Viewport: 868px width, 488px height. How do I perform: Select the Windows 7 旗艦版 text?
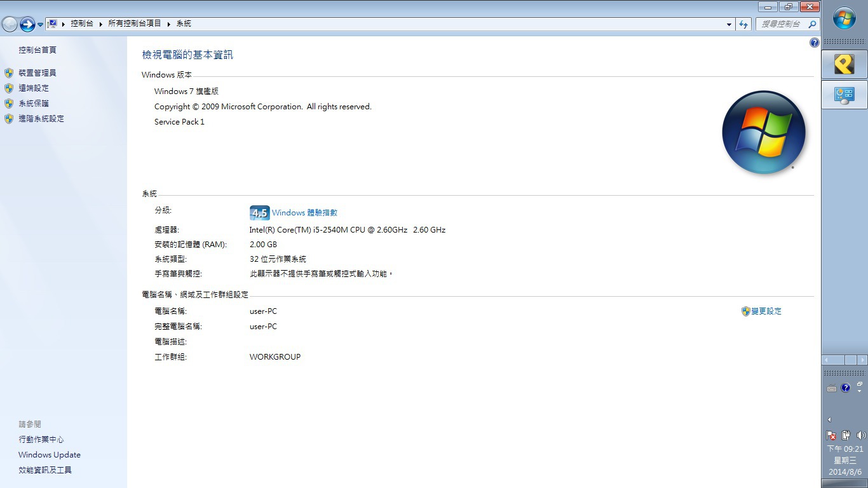click(186, 91)
